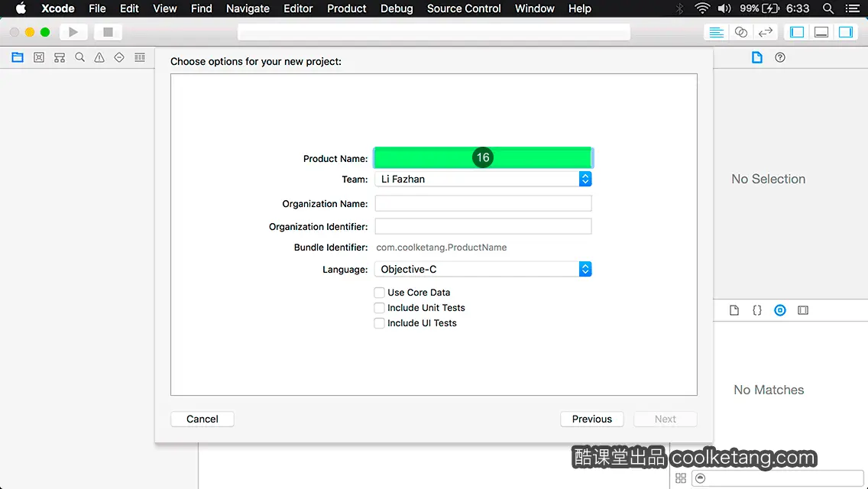Open the File menu

click(x=98, y=8)
